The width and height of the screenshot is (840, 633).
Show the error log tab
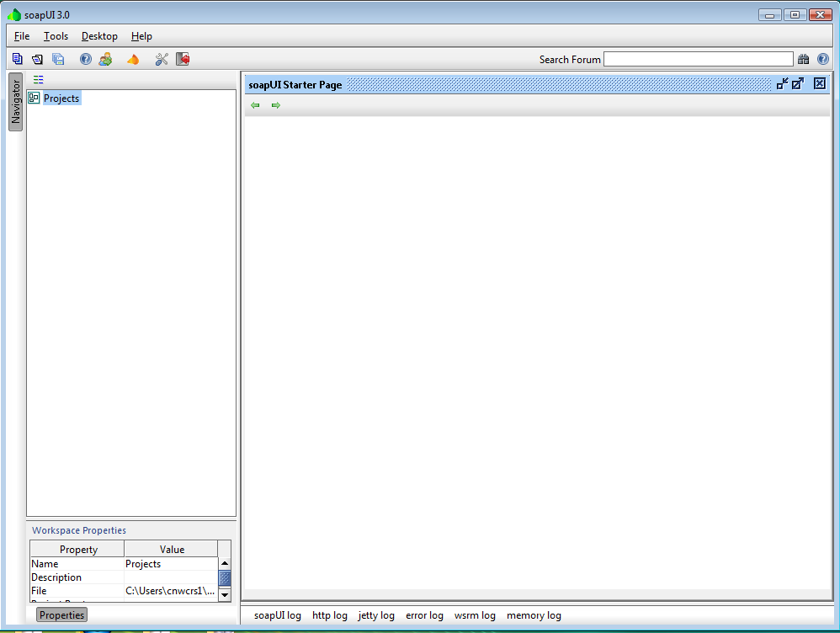(424, 615)
